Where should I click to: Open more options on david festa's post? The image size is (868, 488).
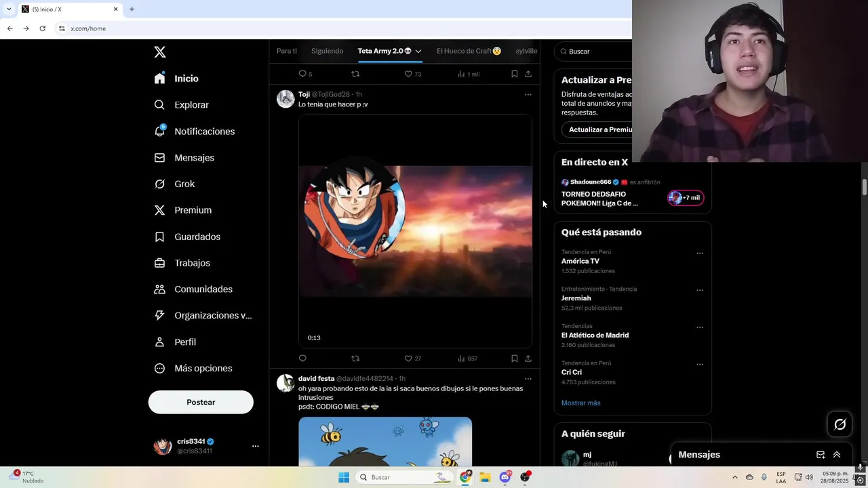click(528, 379)
